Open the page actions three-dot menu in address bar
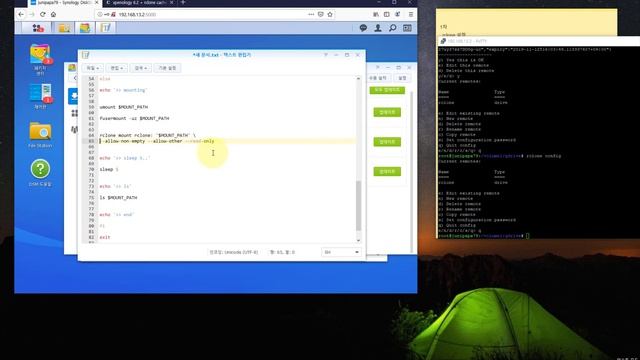Screen dimensions: 640x360 pos(311,14)
